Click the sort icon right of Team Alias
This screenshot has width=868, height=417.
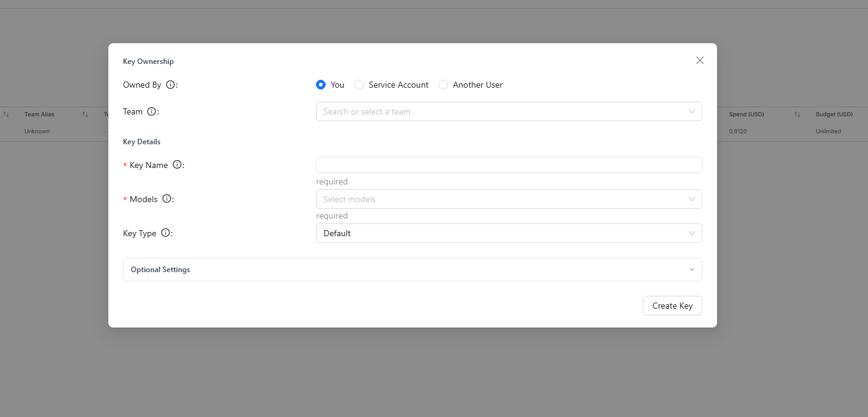85,114
